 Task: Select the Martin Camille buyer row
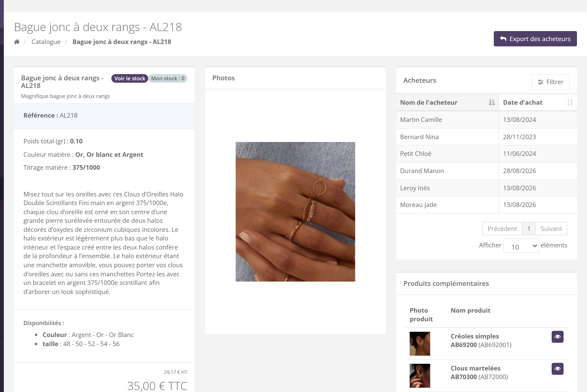[486, 120]
